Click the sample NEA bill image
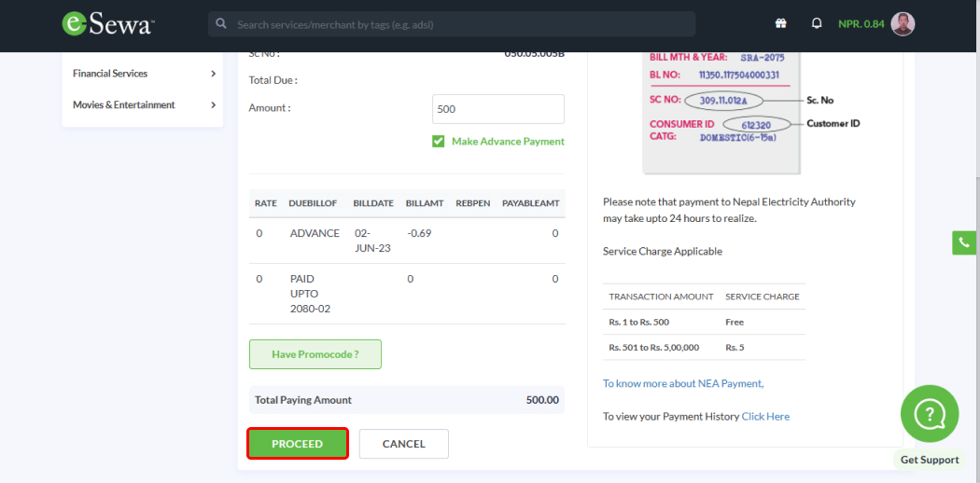 (x=722, y=112)
